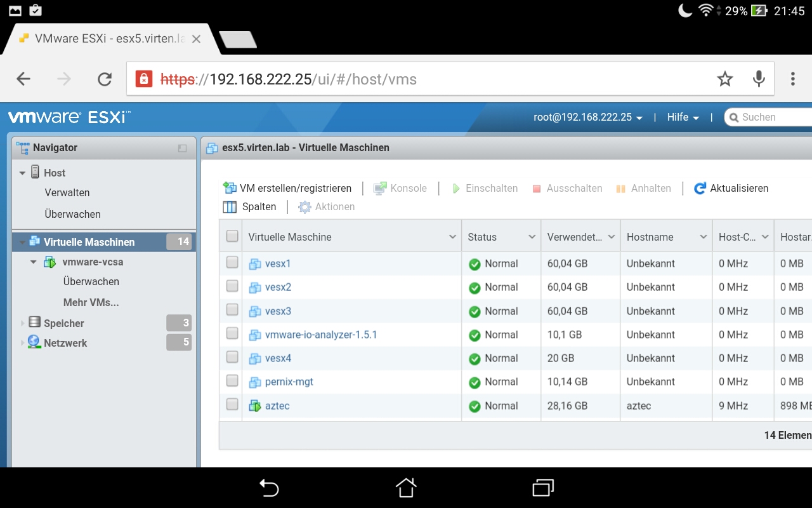Go back with browser back arrow

pos(23,79)
